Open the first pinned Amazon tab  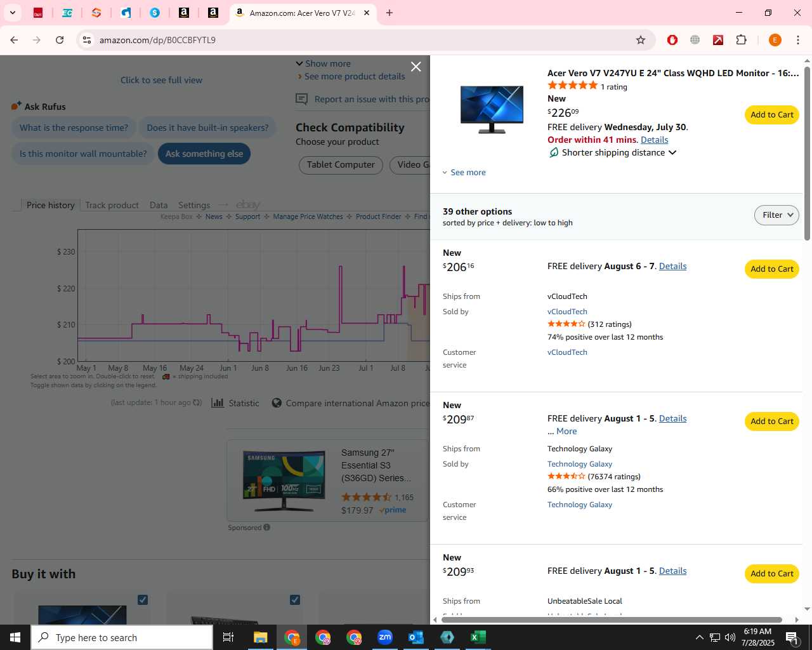click(x=184, y=13)
